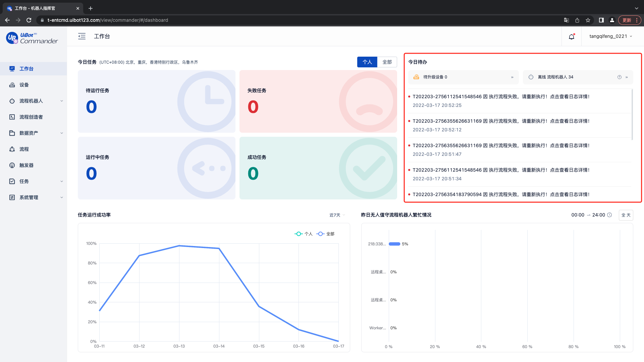
Task: Open the 流程 menu item
Action: (x=34, y=149)
